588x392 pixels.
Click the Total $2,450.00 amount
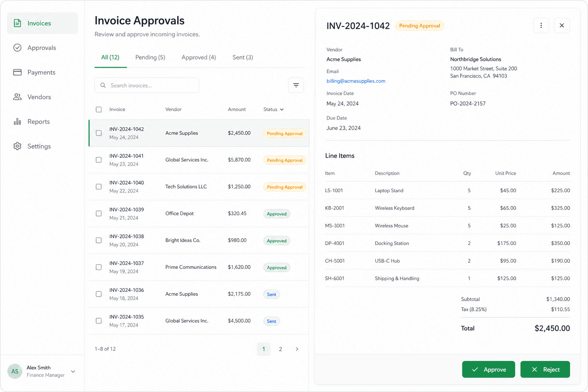coord(552,328)
